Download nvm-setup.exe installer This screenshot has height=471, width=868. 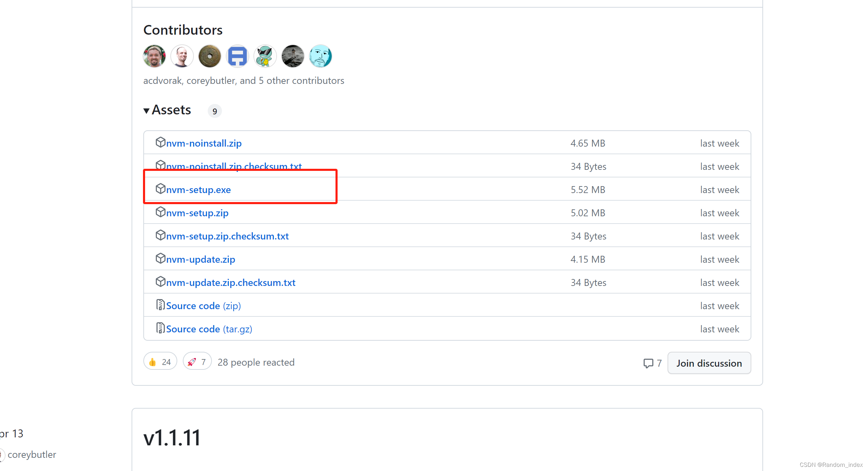coord(198,190)
